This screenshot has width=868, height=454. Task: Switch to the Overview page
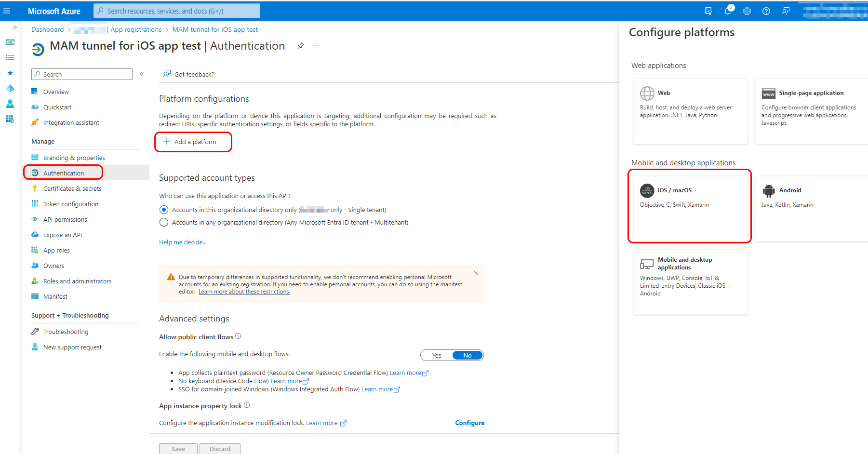(x=56, y=91)
